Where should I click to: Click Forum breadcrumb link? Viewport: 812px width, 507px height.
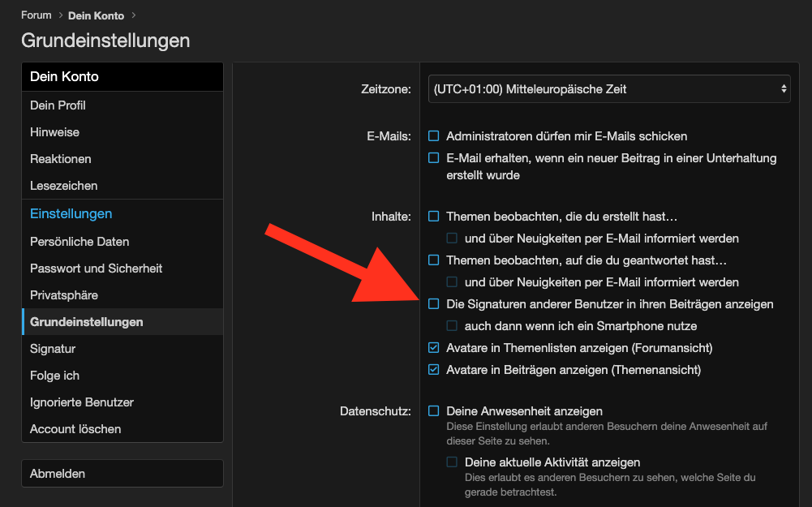click(x=37, y=15)
